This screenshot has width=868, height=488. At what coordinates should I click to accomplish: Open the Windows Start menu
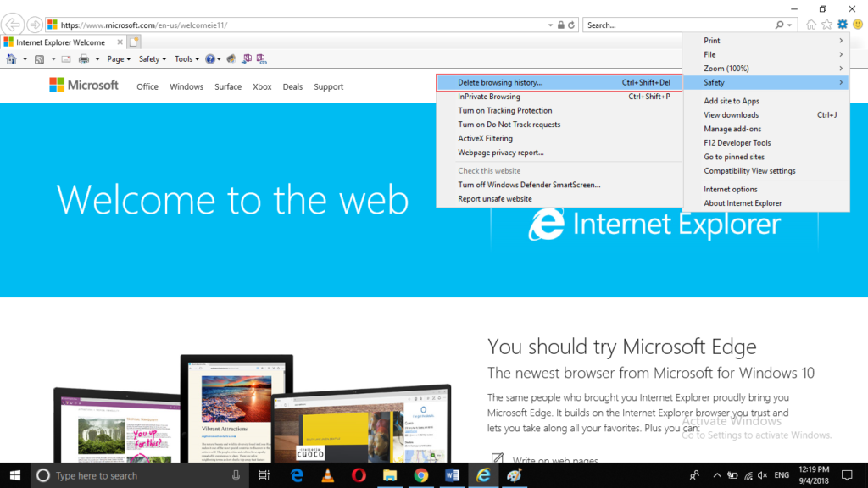15,475
